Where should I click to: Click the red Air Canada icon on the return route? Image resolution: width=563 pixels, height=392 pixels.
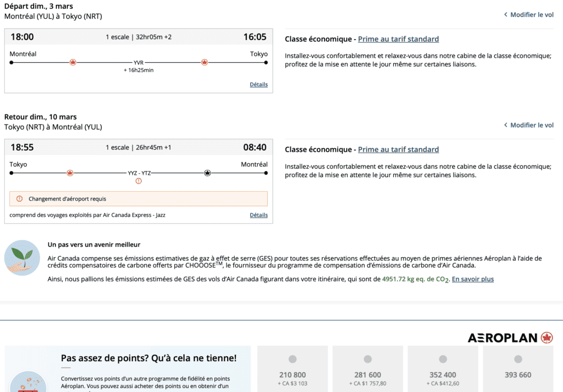pos(70,173)
